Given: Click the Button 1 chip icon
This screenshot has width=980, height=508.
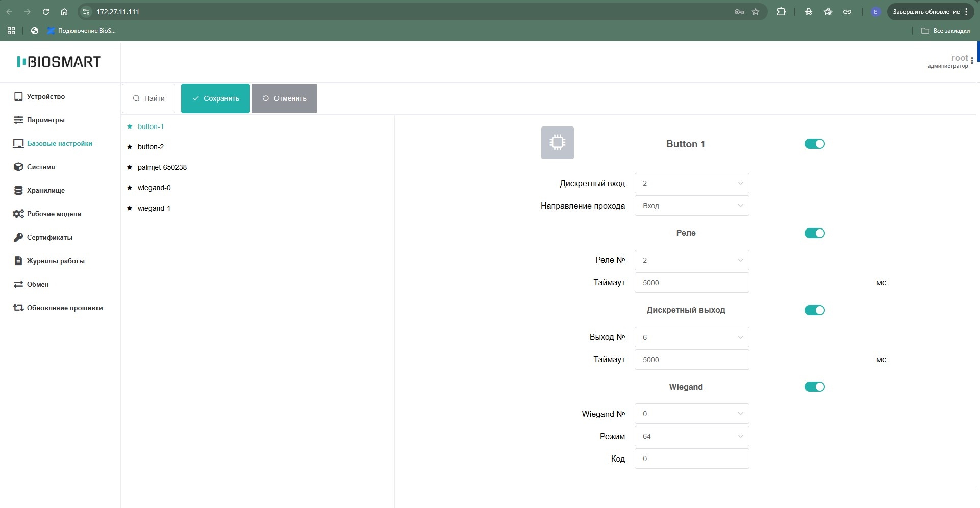Looking at the screenshot, I should [x=557, y=143].
